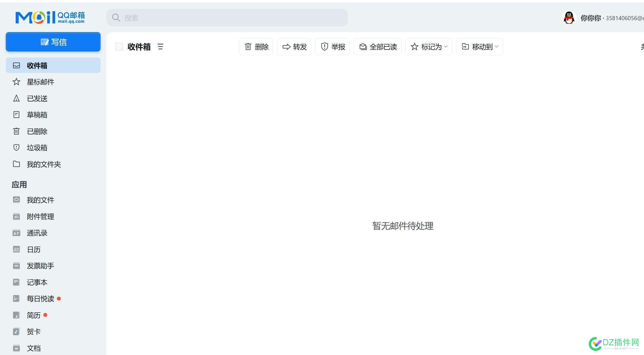This screenshot has height=355, width=644.
Task: Click the W document icon beside 文档
Action: coord(16,348)
